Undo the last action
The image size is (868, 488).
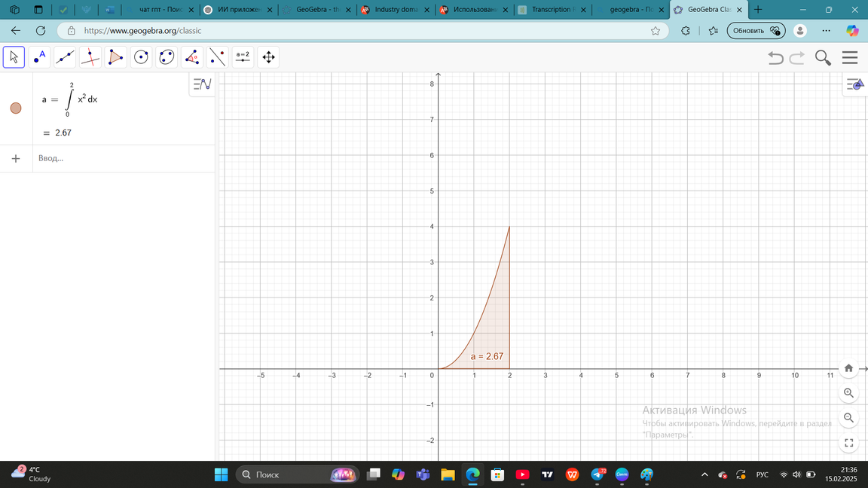775,58
